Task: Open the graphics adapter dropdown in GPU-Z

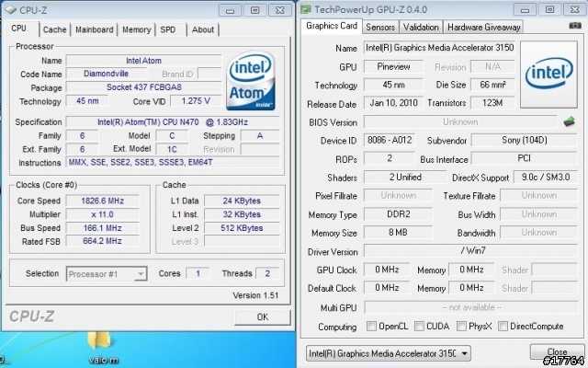Action: coord(389,353)
